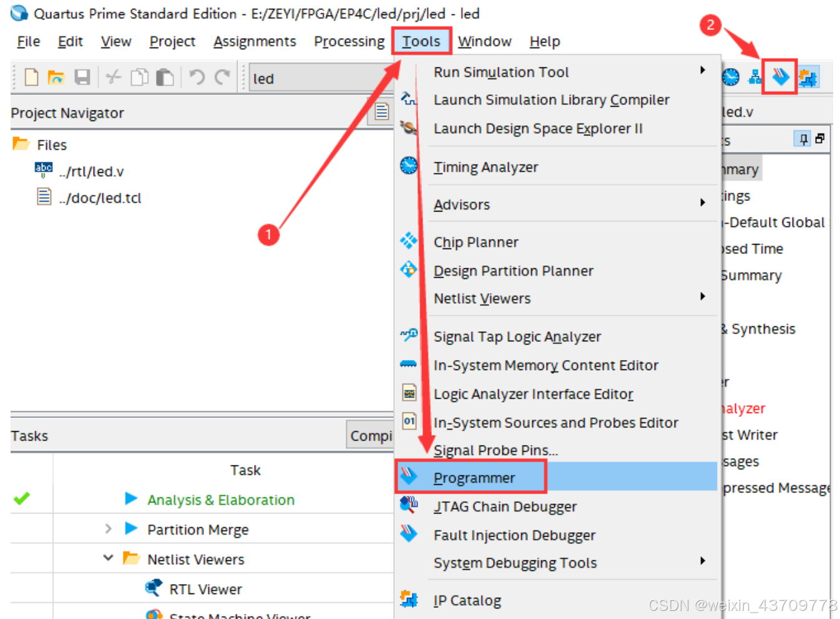This screenshot has width=840, height=619.
Task: Click the Task column header
Action: coord(245,470)
